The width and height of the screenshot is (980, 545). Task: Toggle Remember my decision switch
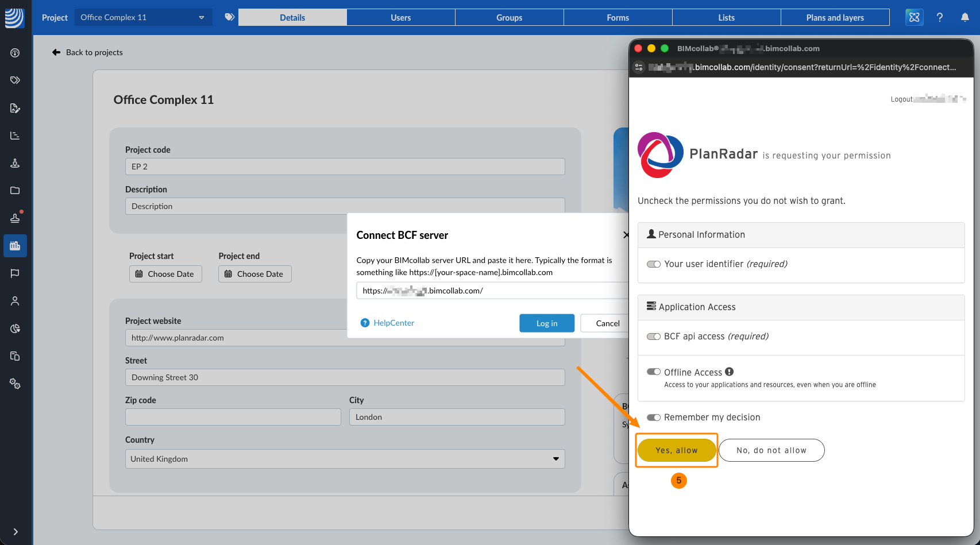point(653,418)
